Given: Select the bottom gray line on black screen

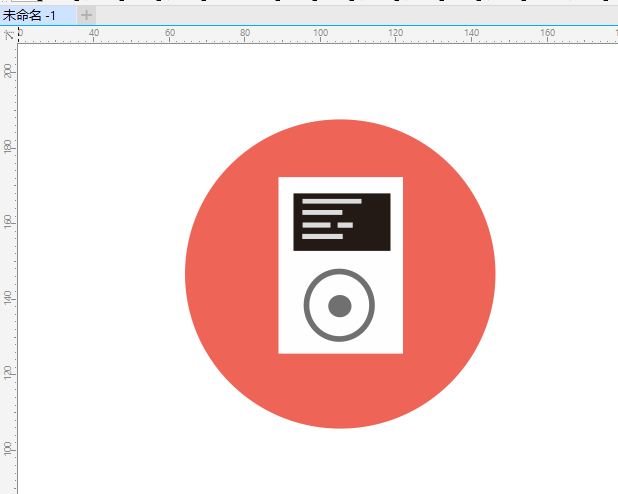Looking at the screenshot, I should point(322,237).
